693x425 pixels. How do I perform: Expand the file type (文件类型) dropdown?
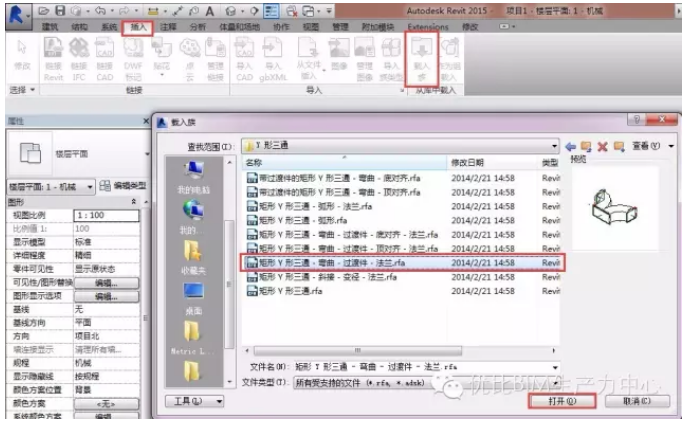click(x=555, y=382)
